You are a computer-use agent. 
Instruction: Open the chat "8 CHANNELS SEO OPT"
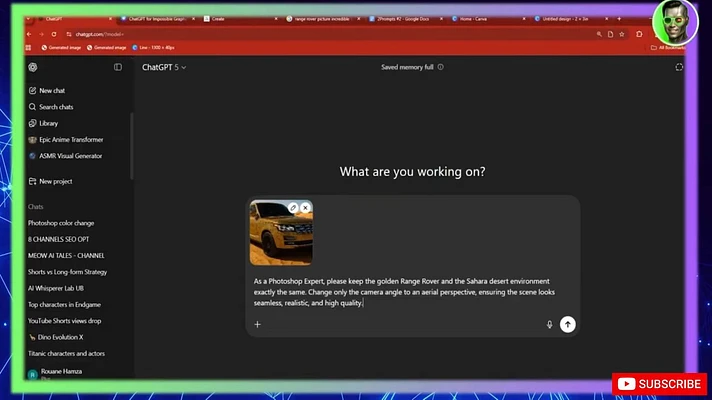(59, 239)
